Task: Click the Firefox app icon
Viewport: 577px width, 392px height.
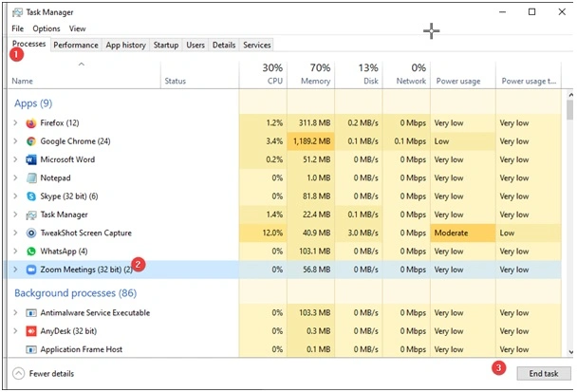Action: (x=31, y=123)
